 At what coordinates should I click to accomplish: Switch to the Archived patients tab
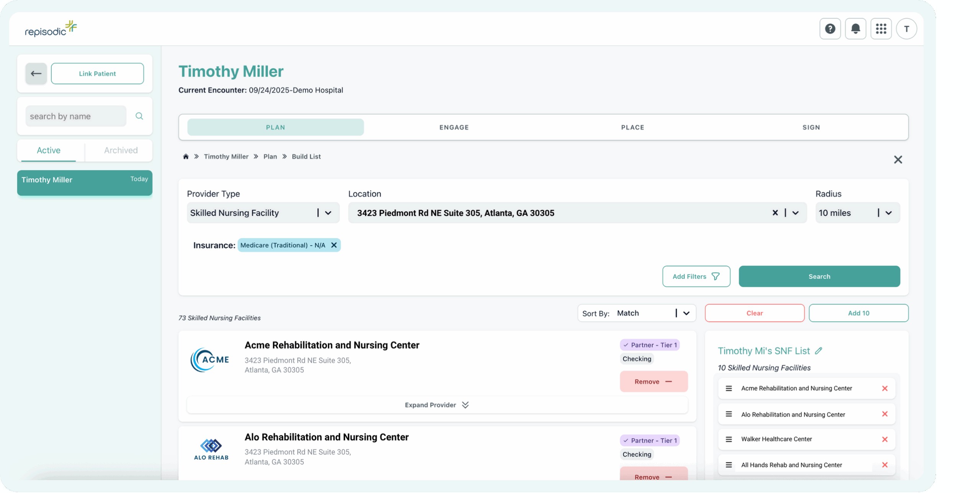click(121, 150)
